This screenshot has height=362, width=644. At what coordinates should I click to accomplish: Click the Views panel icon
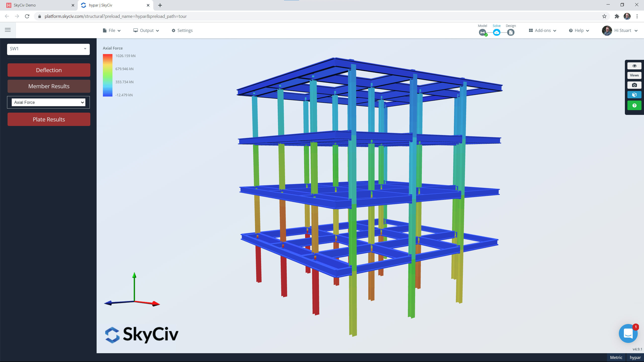pyautogui.click(x=634, y=75)
